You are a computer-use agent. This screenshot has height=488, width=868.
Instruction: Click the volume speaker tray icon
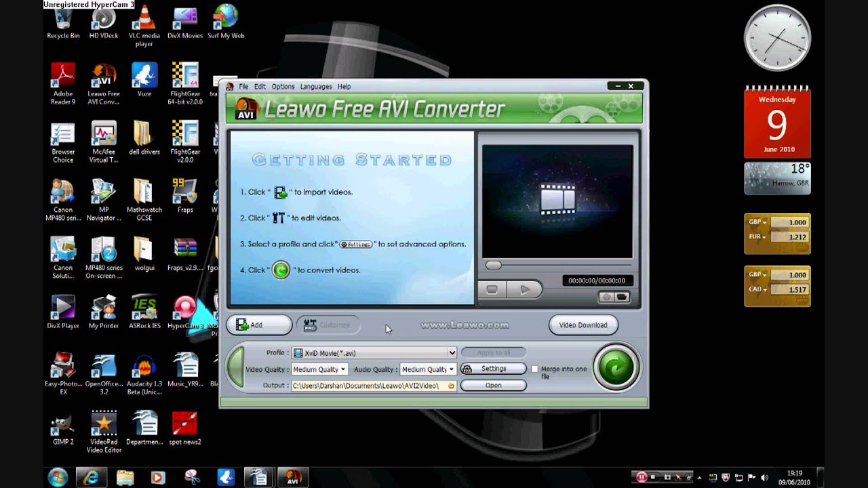pyautogui.click(x=764, y=477)
